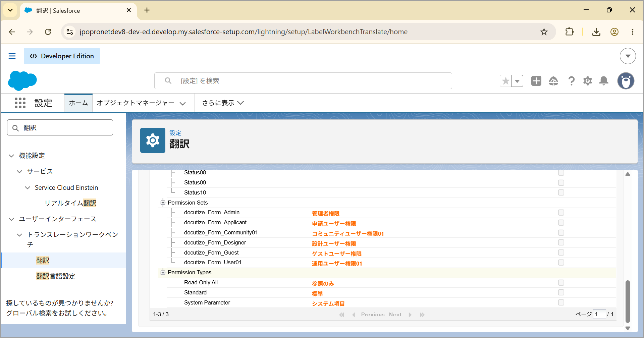Click the Previous page link
The height and width of the screenshot is (338, 644).
tap(373, 315)
